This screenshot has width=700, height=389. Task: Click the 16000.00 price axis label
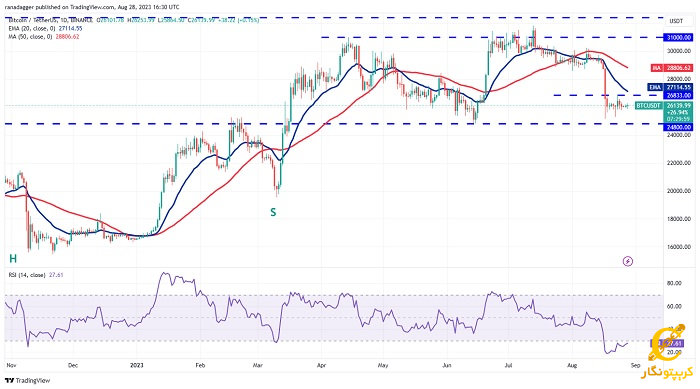679,247
